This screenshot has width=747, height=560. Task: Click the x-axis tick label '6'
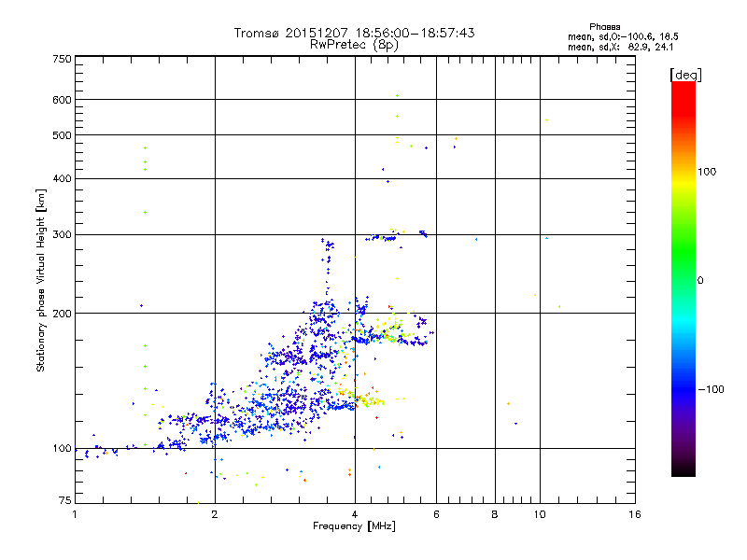tap(436, 514)
